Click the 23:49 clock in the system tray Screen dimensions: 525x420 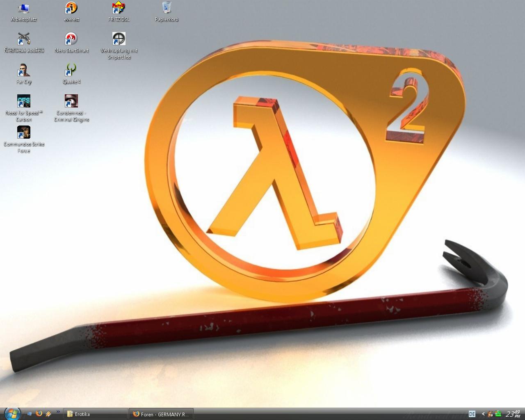click(x=513, y=414)
